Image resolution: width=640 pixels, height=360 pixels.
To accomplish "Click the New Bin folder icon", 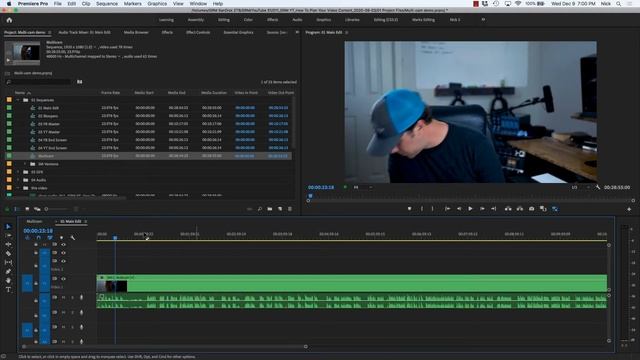I will (x=270, y=209).
